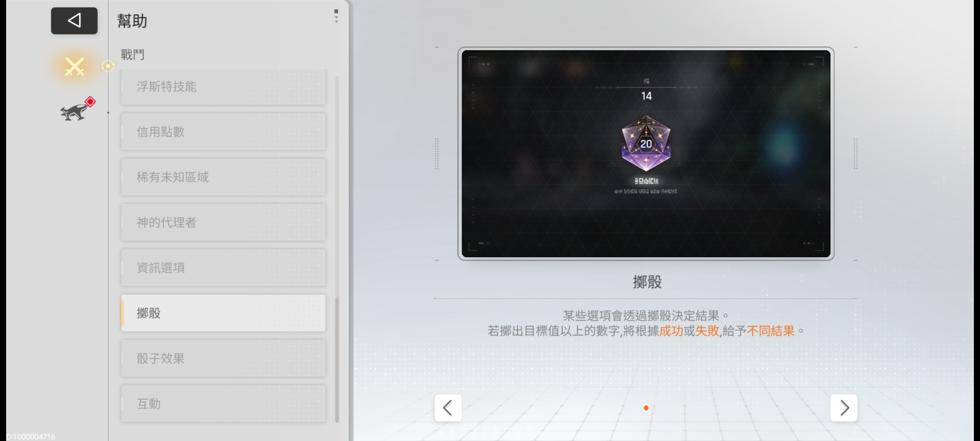
Task: Open the 骰子效果 help topic
Action: [x=223, y=359]
